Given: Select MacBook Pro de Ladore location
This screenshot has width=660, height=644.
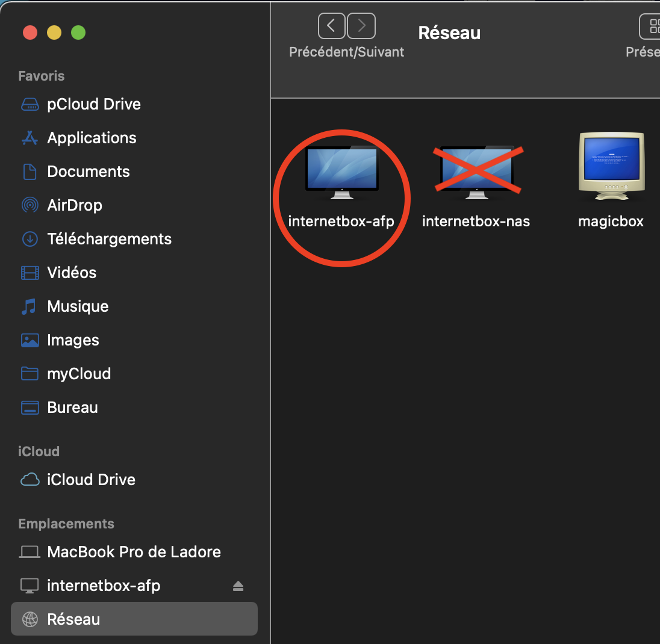Looking at the screenshot, I should tap(134, 552).
